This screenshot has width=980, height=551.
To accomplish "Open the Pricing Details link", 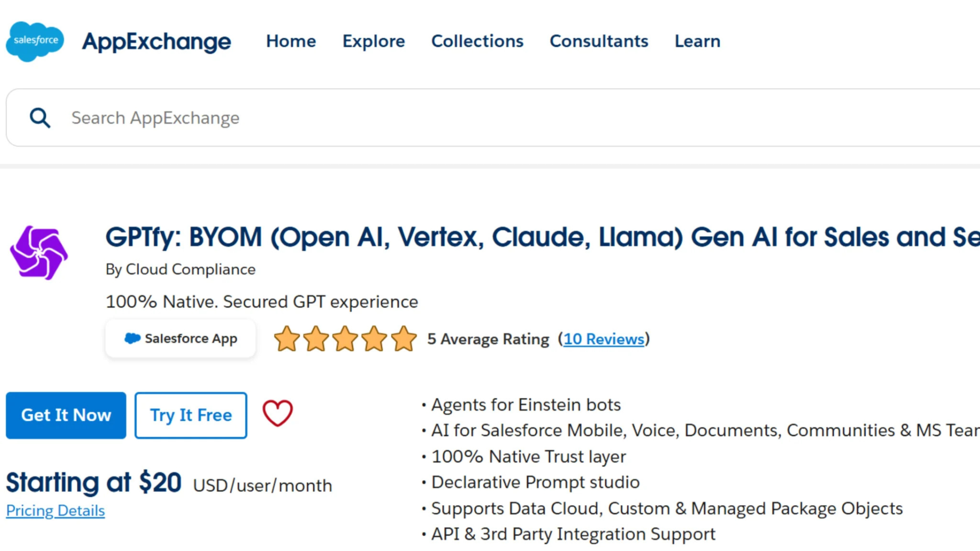I will coord(55,511).
